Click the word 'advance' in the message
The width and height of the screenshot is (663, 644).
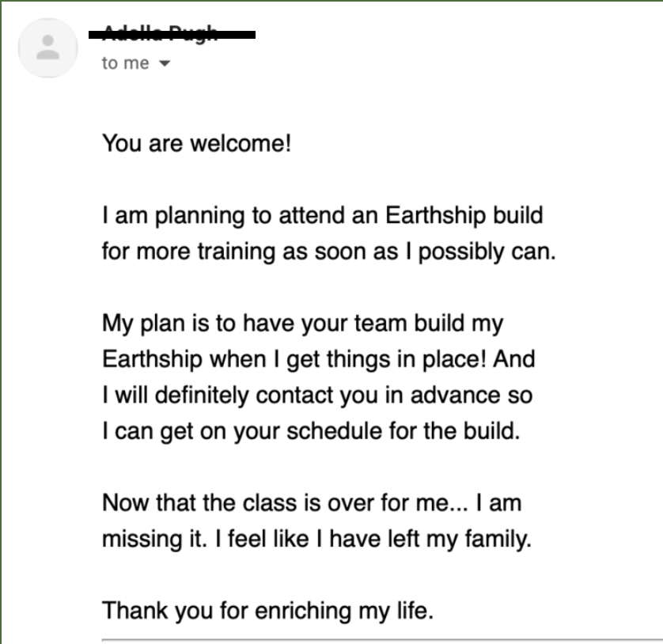pos(455,396)
